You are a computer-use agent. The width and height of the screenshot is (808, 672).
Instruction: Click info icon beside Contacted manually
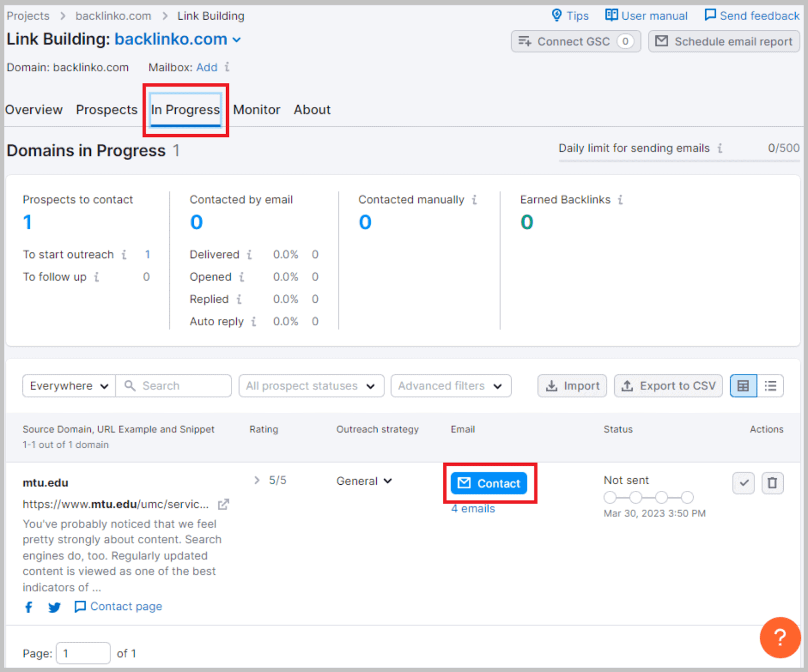tap(474, 200)
